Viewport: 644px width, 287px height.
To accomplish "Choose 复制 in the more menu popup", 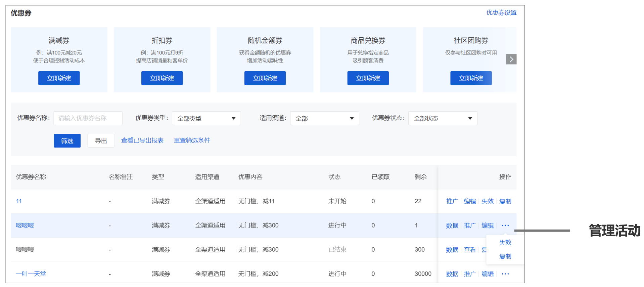I will tap(505, 256).
